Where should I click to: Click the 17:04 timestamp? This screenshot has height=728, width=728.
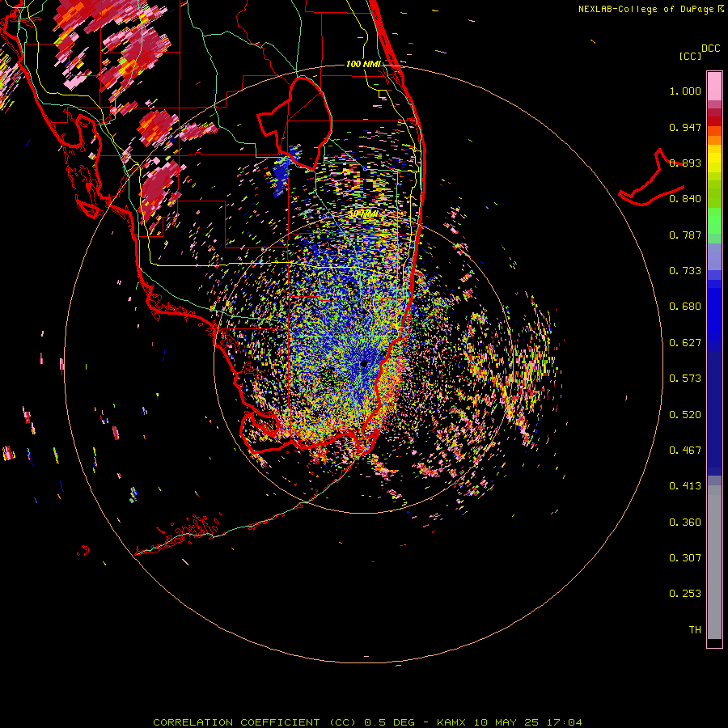[564, 722]
